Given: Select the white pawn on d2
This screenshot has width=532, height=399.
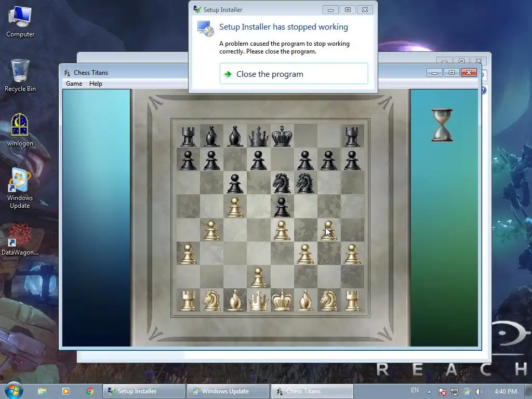Looking at the screenshot, I should tap(259, 277).
